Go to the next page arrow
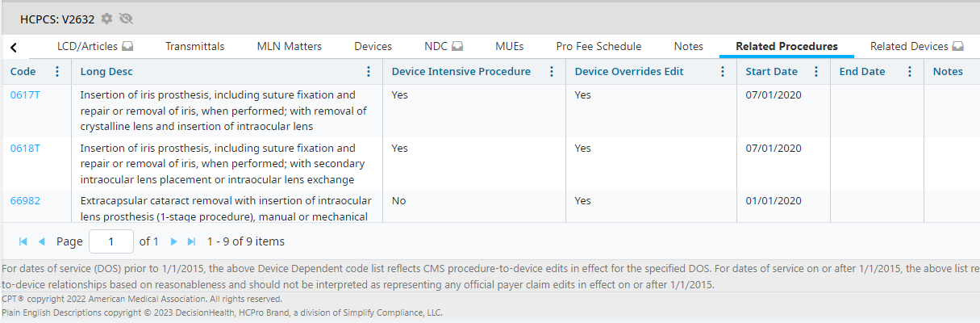980x323 pixels. tap(173, 241)
